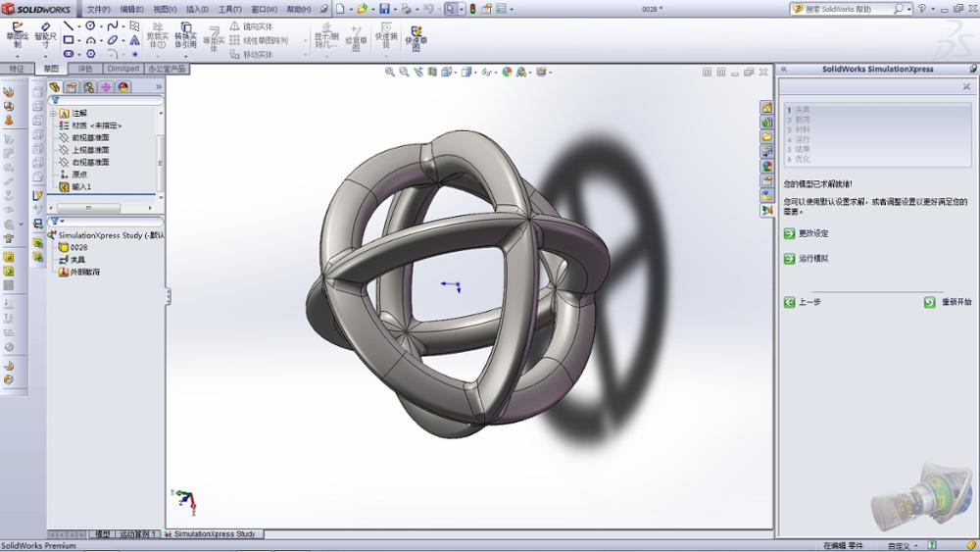Click the Zoom to Fit magnifier icon
This screenshot has height=552, width=980.
coord(390,72)
